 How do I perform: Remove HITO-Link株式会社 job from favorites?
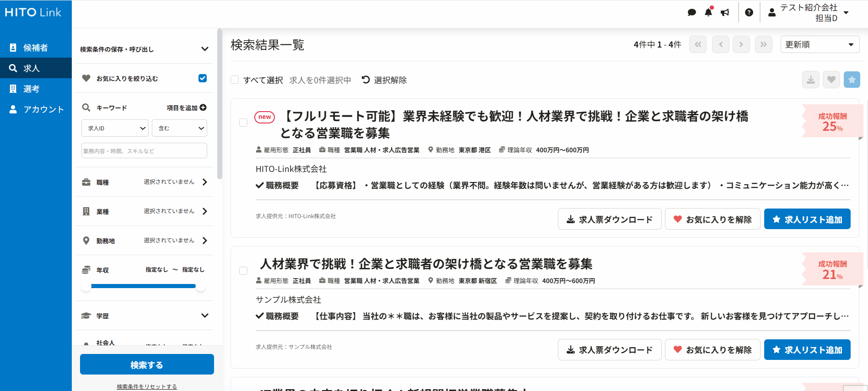[x=713, y=219]
